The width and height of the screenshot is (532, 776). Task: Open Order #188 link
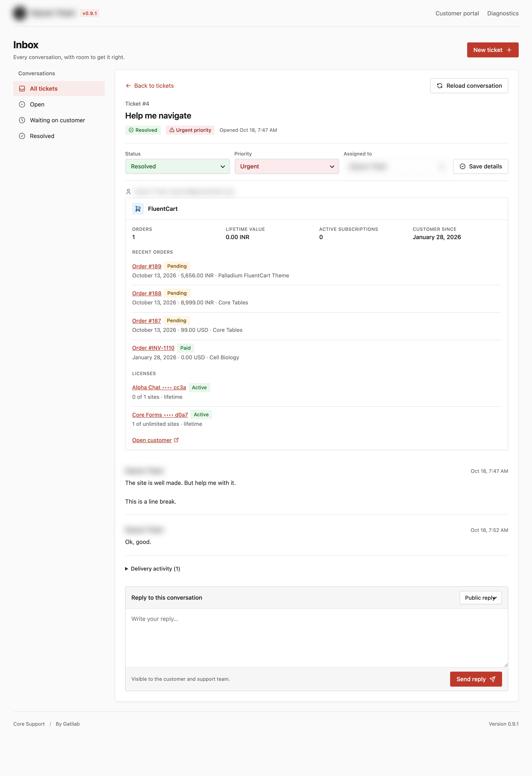point(147,293)
